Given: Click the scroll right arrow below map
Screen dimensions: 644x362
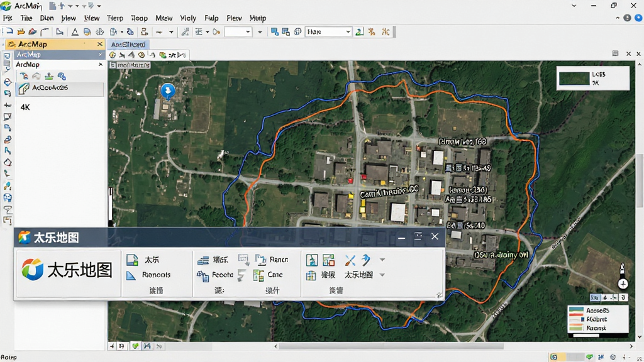Looking at the screenshot, I should pyautogui.click(x=631, y=346).
